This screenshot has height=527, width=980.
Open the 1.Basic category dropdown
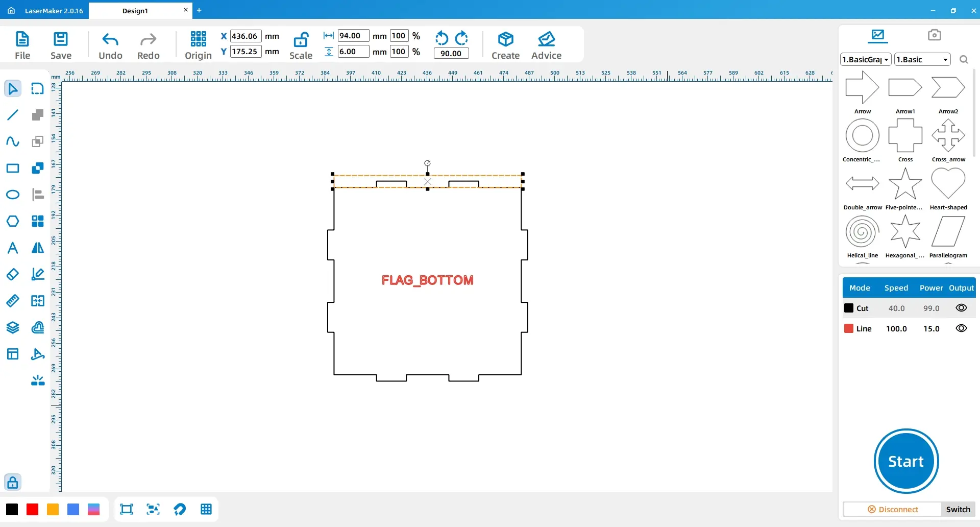[x=922, y=60]
